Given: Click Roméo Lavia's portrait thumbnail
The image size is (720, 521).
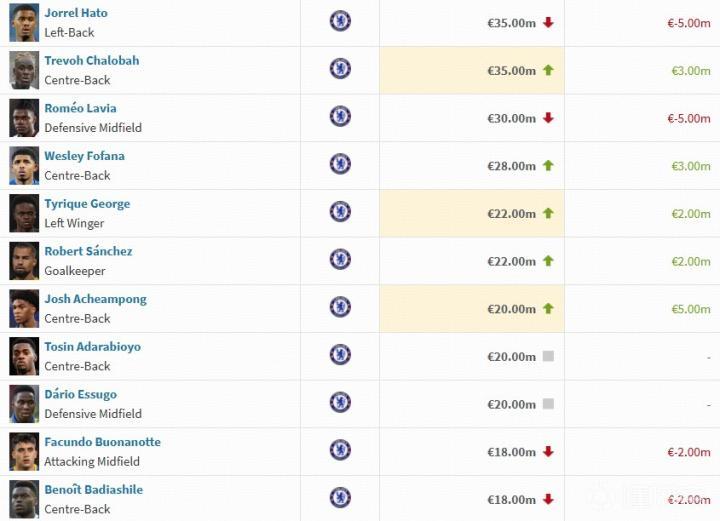Looking at the screenshot, I should (24, 118).
